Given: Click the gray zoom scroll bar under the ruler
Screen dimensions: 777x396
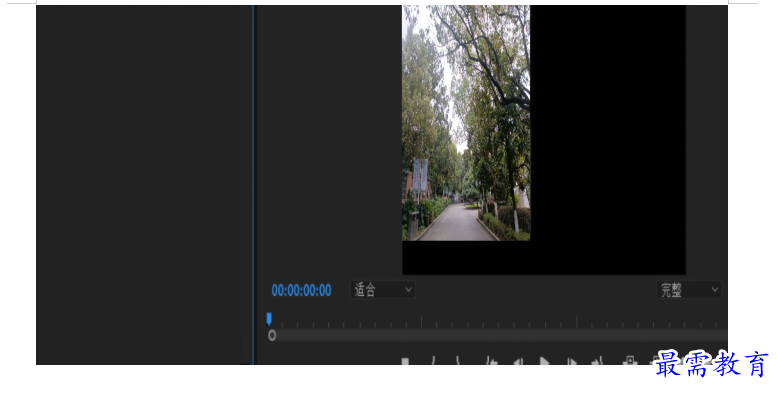Looking at the screenshot, I should 498,336.
